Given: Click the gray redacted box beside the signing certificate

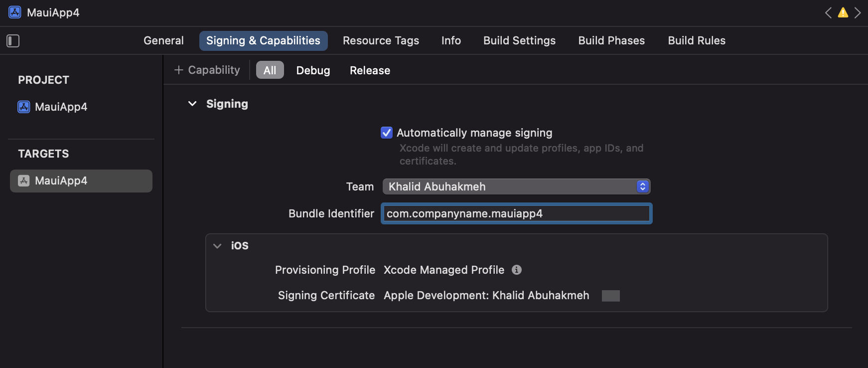Looking at the screenshot, I should pos(610,296).
